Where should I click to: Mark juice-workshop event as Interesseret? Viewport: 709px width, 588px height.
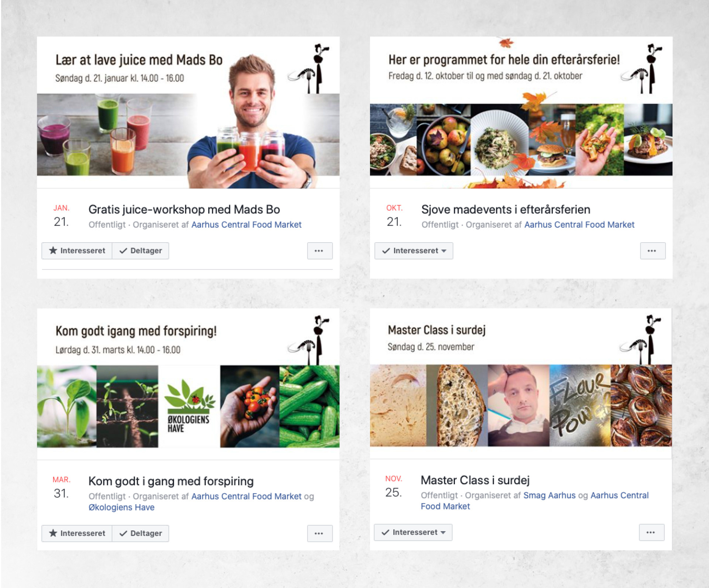77,251
